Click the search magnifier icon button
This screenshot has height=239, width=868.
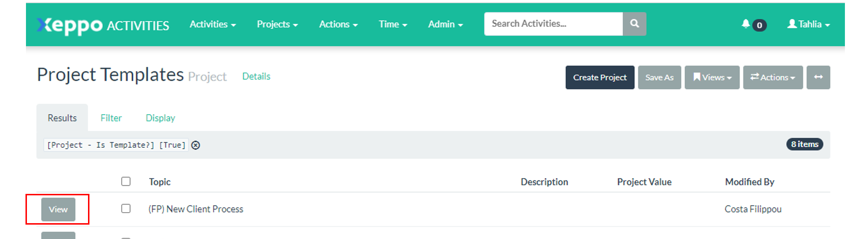[x=634, y=24]
